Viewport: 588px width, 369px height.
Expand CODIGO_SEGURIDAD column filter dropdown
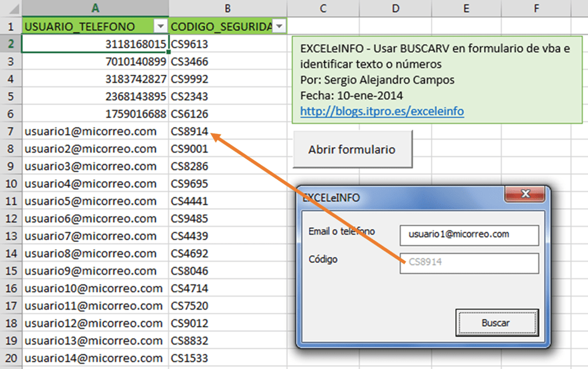point(280,26)
